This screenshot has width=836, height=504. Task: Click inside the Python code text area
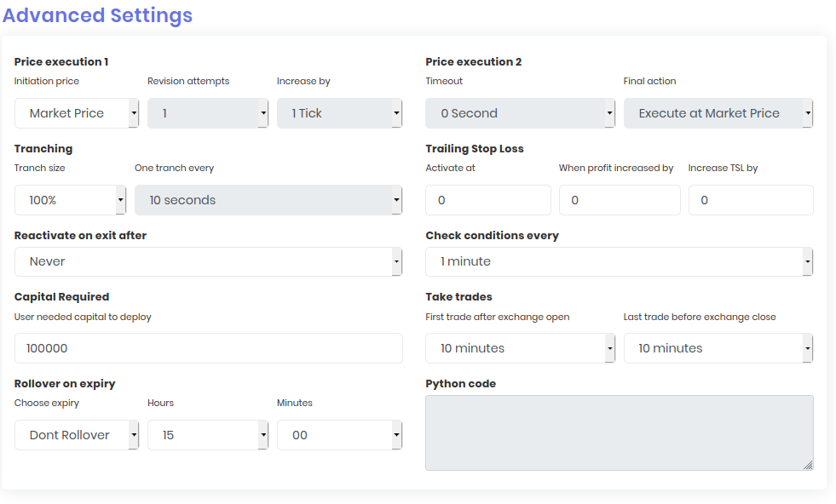pyautogui.click(x=619, y=432)
